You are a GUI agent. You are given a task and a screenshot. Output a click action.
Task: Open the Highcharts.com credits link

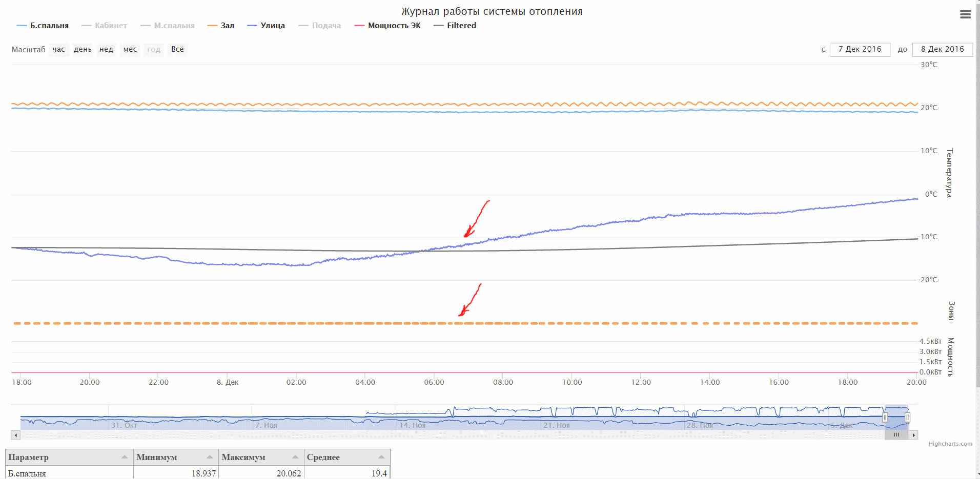point(950,444)
